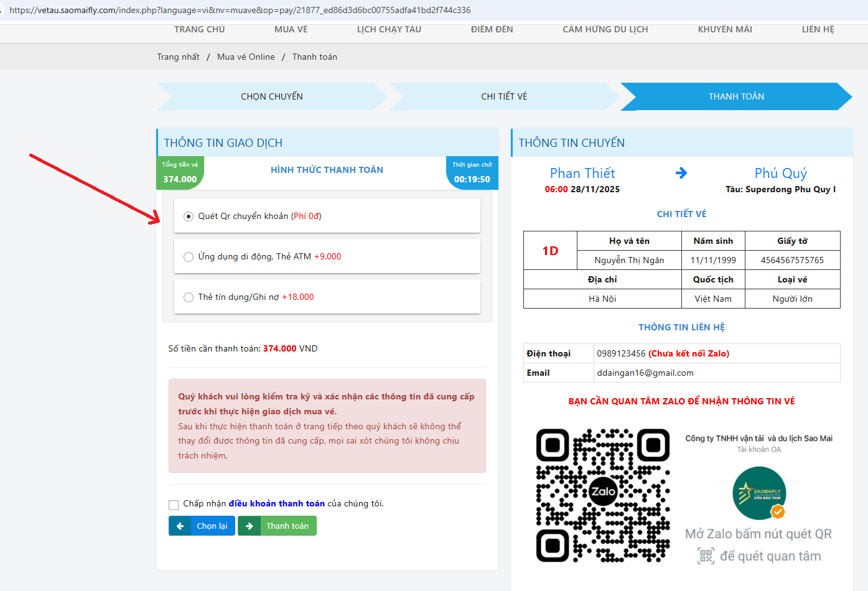This screenshot has width=868, height=591.
Task: Open the MUA VÉ menu
Action: click(x=291, y=29)
